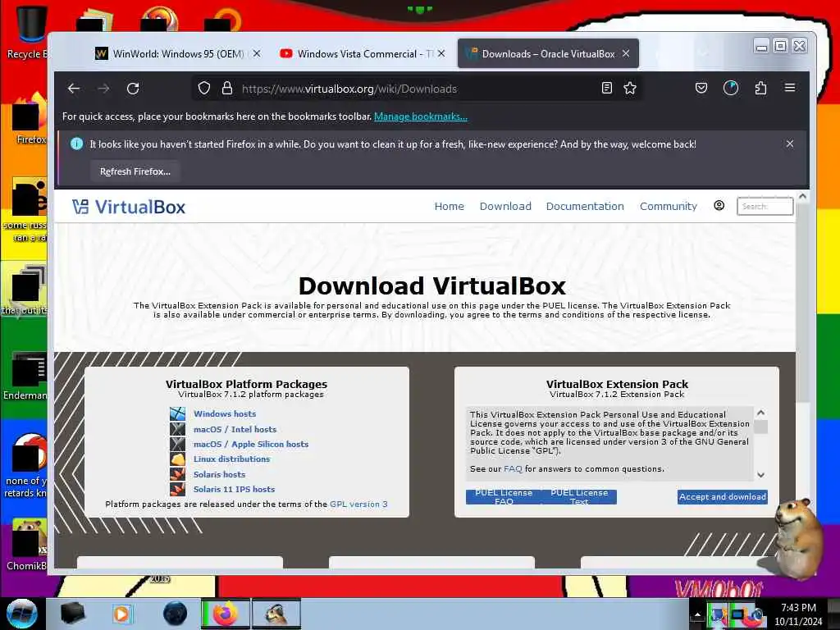Screen dimensions: 840x630
Task: Open the list all tabs dropdown
Action: click(704, 53)
